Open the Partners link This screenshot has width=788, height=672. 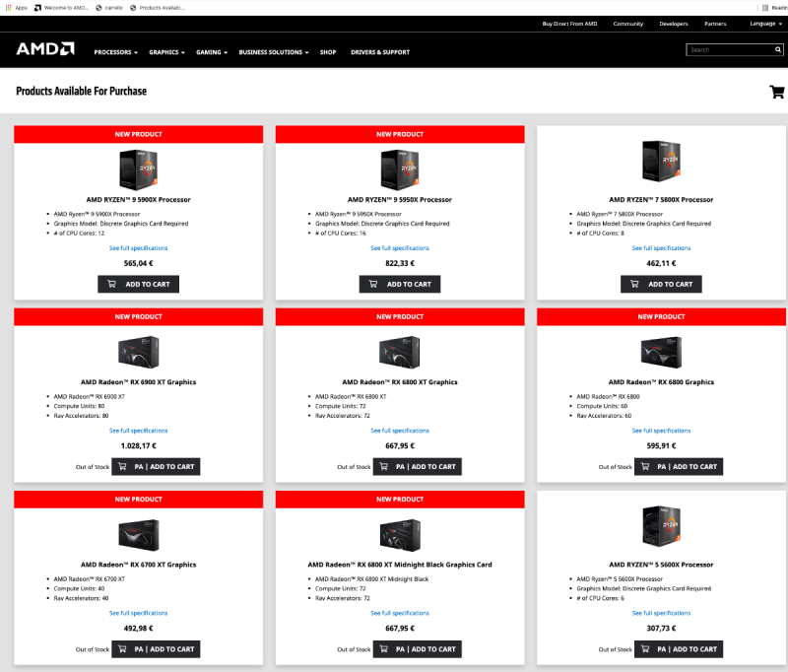point(715,24)
